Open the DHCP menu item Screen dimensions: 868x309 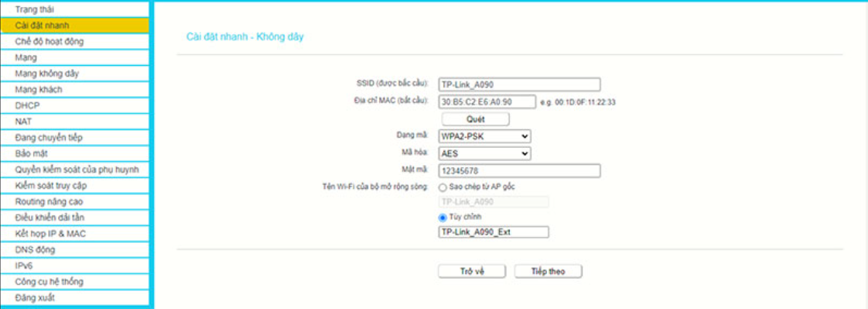pyautogui.click(x=75, y=106)
